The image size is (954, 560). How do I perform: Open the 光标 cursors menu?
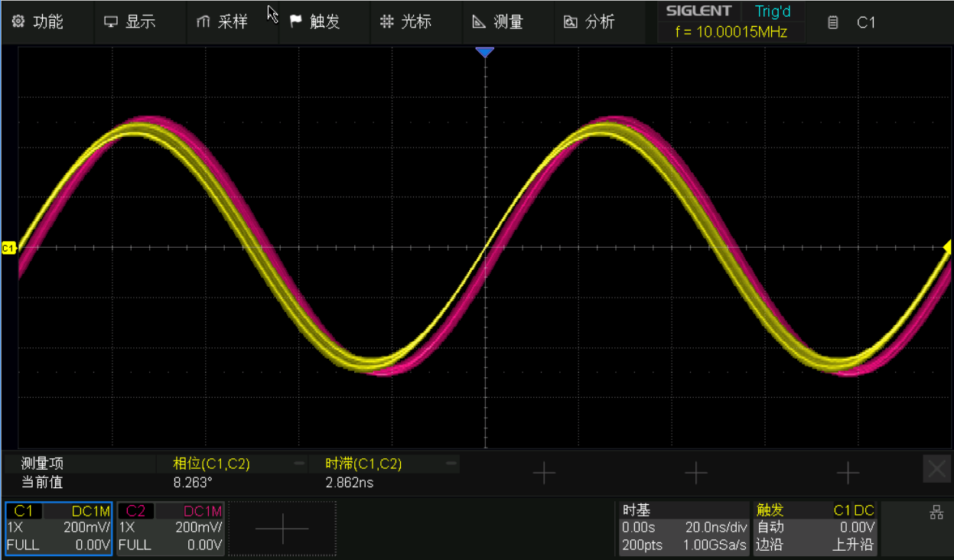coord(406,22)
